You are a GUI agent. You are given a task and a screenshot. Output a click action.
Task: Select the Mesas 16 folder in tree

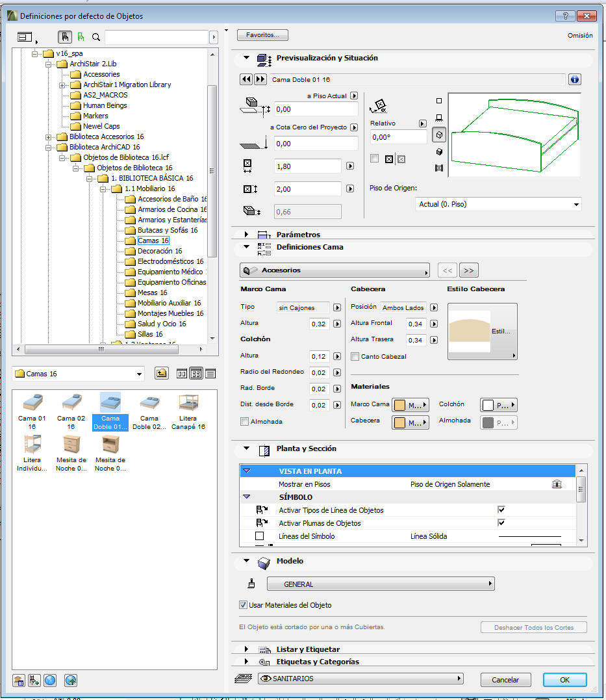click(152, 292)
